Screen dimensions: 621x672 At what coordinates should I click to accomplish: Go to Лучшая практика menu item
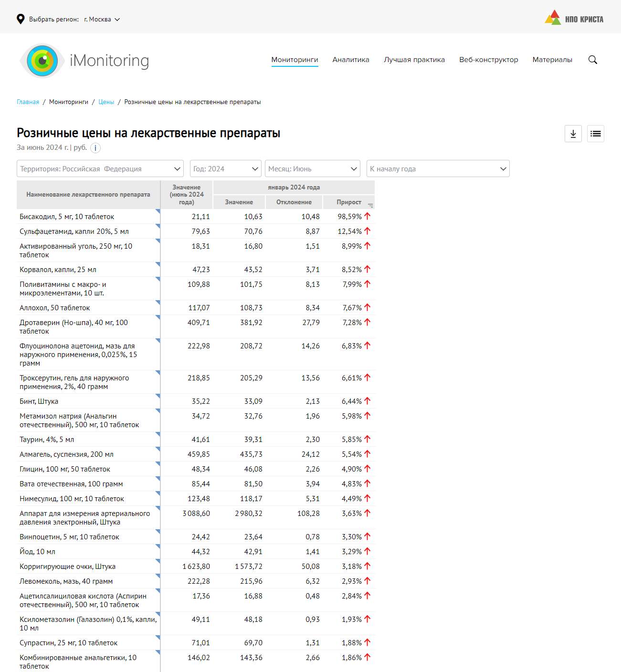414,60
